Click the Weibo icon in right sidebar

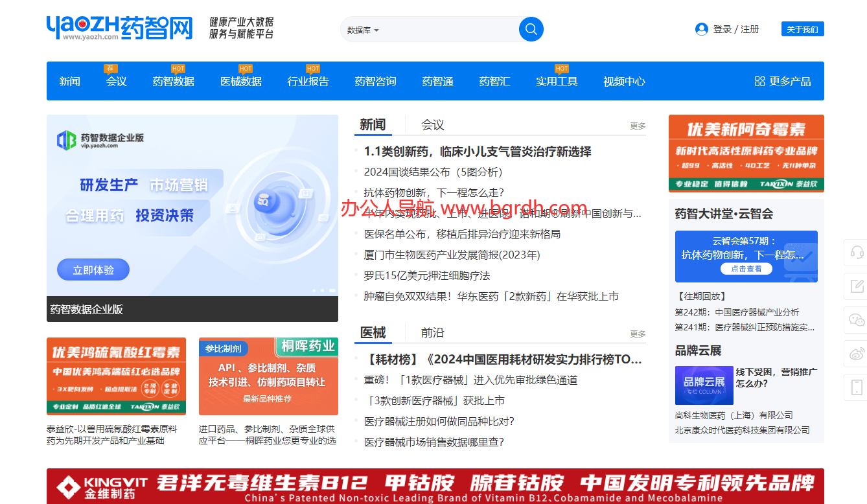point(857,354)
